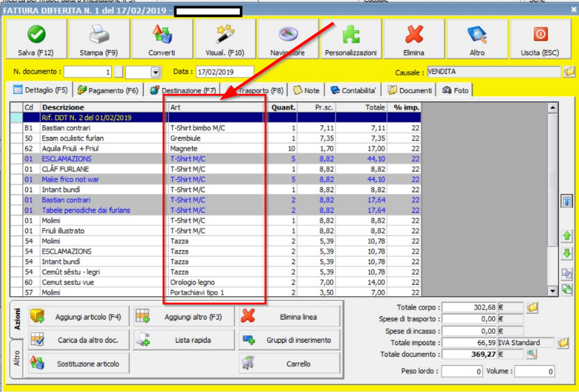Open folder icon beside Totale corpo
The width and height of the screenshot is (579, 392).
pos(532,307)
